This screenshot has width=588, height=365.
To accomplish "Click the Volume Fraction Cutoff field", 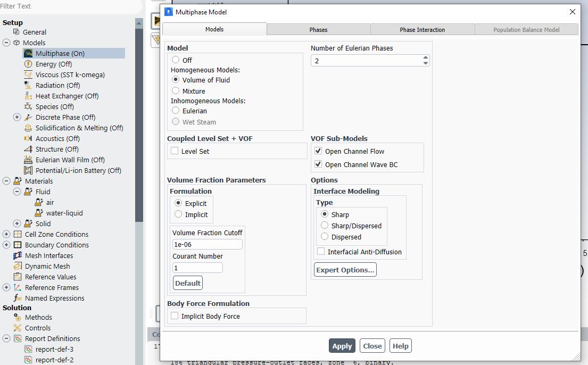I will (x=208, y=244).
